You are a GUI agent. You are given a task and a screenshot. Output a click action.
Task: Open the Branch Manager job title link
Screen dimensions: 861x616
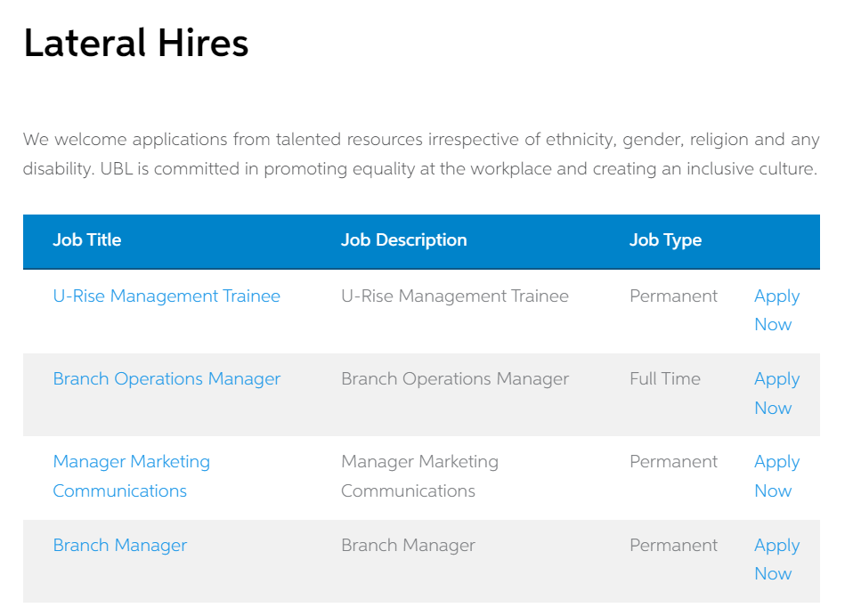[119, 546]
